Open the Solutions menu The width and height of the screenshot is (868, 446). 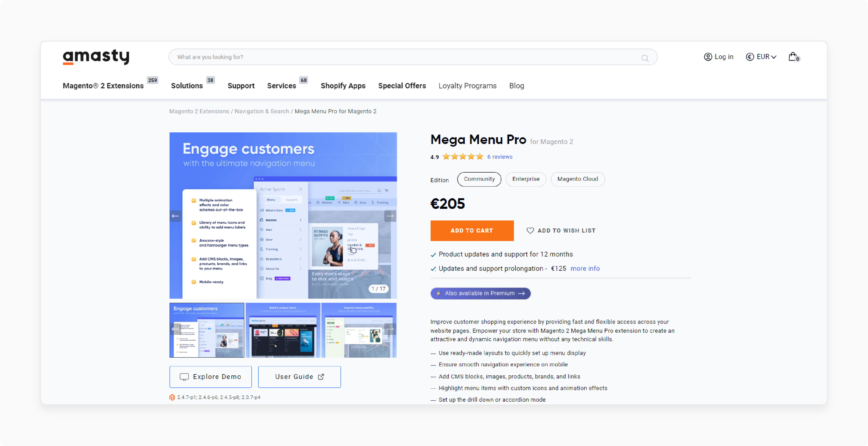click(x=187, y=86)
